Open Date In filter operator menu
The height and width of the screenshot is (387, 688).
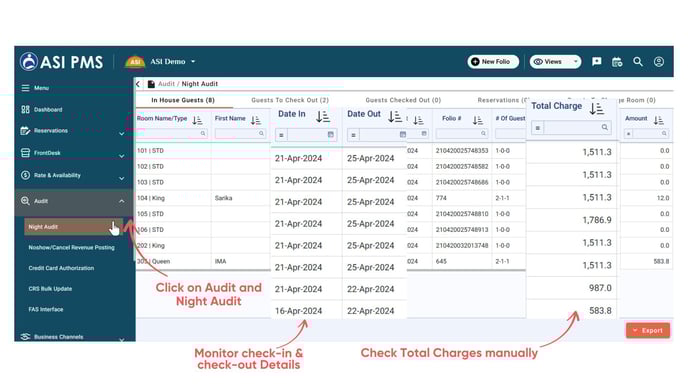click(x=281, y=135)
